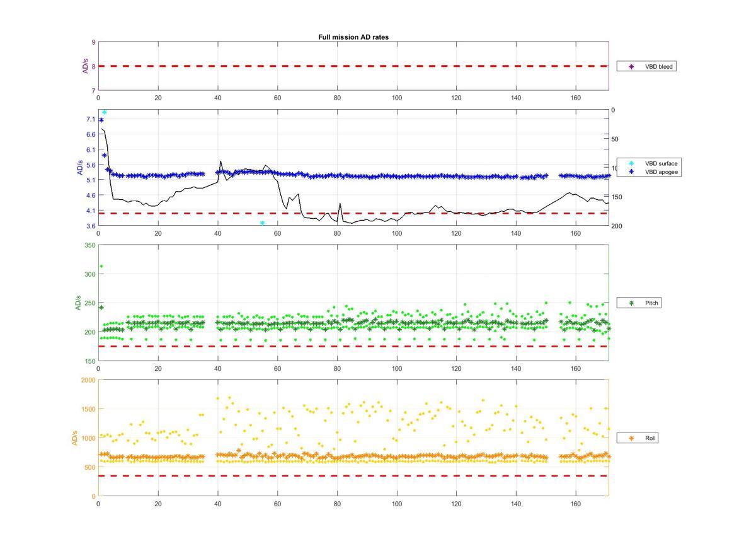
Task: Click the purple AD/s y-axis label of top plot
Action: (x=85, y=66)
